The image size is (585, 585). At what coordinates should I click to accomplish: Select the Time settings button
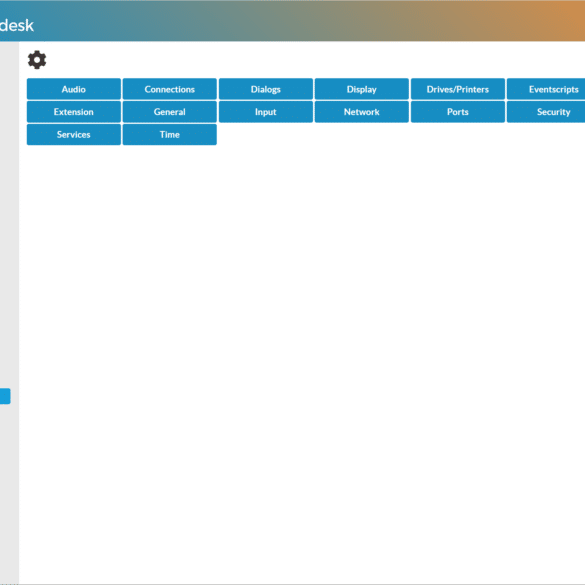point(170,134)
